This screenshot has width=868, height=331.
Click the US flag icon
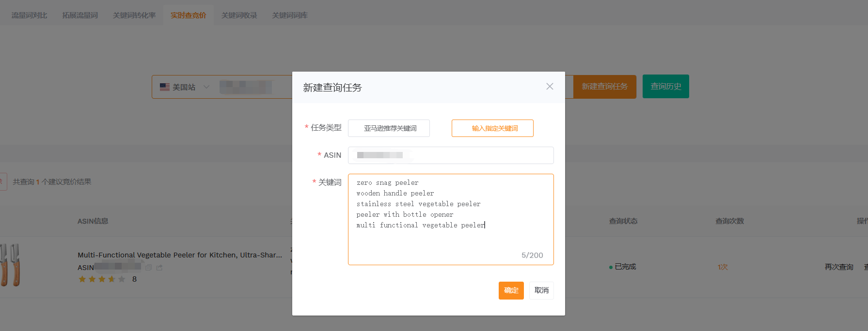pyautogui.click(x=165, y=87)
